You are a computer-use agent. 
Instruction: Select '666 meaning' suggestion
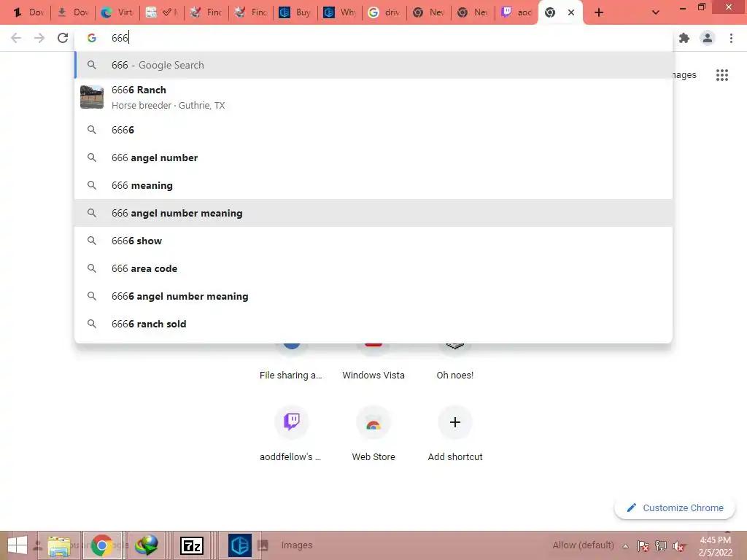373,185
